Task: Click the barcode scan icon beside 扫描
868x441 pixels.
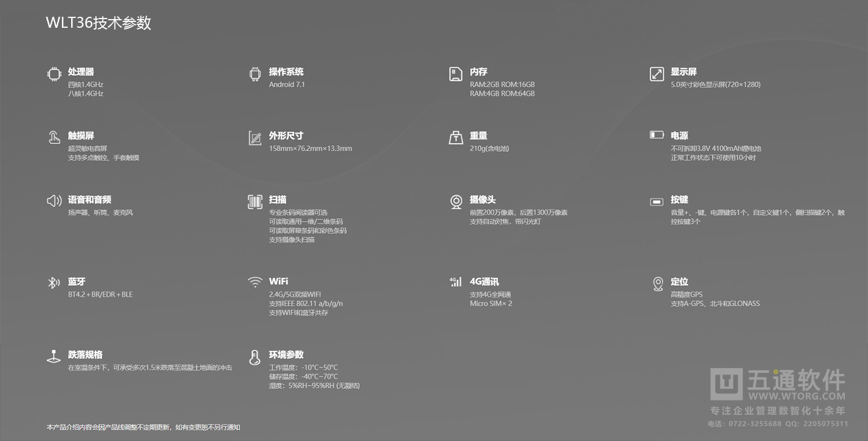Action: pyautogui.click(x=255, y=201)
